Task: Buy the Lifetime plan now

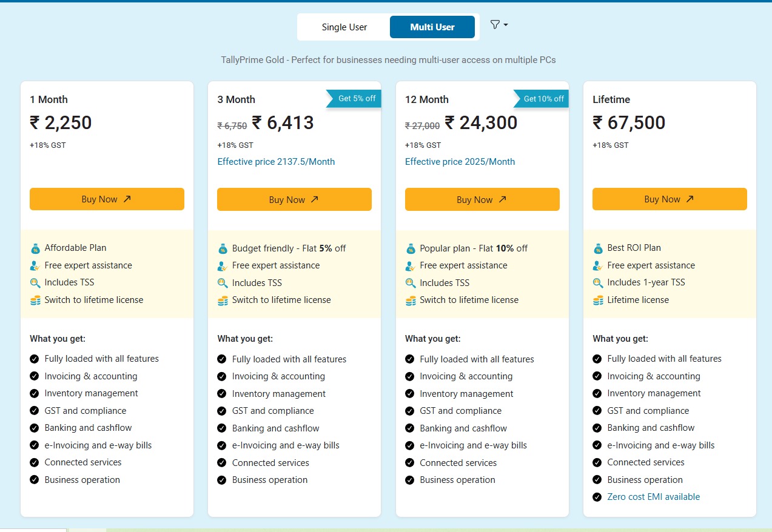Action: [670, 199]
